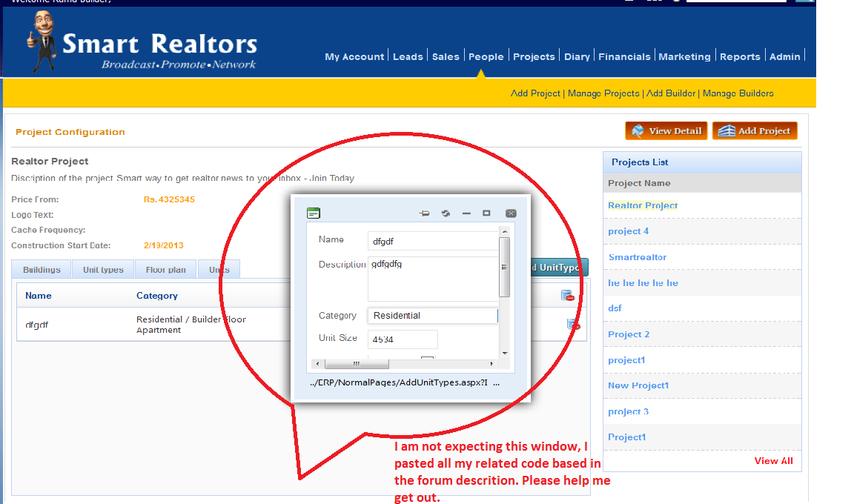Open the Sales menu

point(446,56)
